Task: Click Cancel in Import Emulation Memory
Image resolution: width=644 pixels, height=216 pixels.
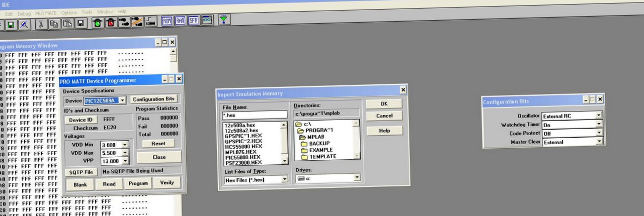Action: 384,116
